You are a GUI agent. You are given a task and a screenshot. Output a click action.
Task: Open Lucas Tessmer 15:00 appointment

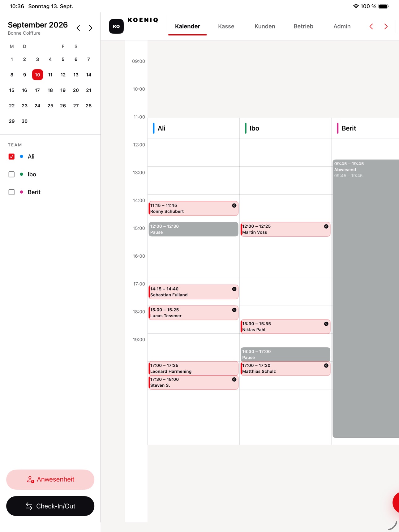193,313
